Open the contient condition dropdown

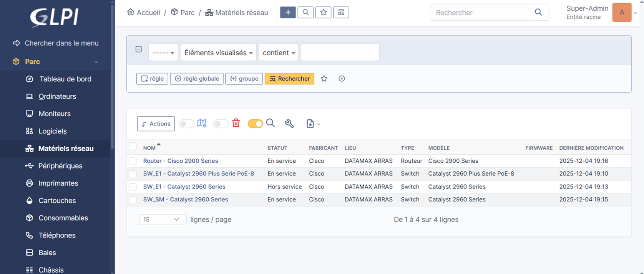click(x=279, y=53)
